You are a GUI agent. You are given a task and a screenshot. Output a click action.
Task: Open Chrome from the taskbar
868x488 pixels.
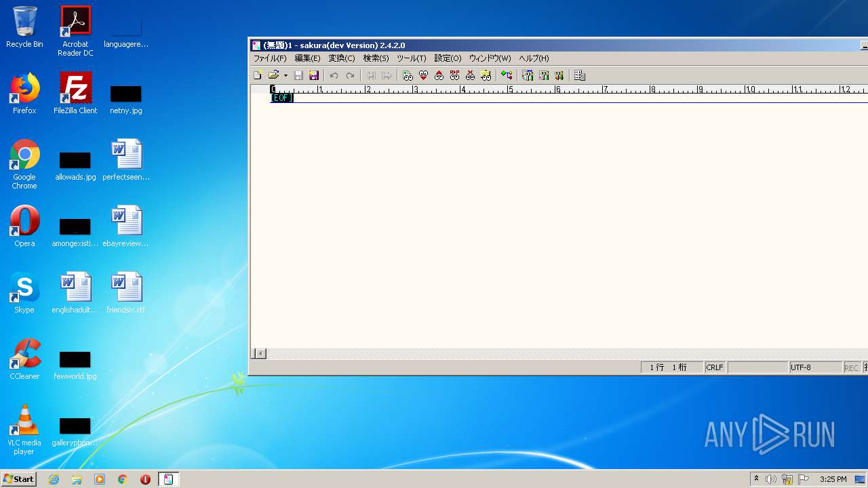(x=123, y=479)
